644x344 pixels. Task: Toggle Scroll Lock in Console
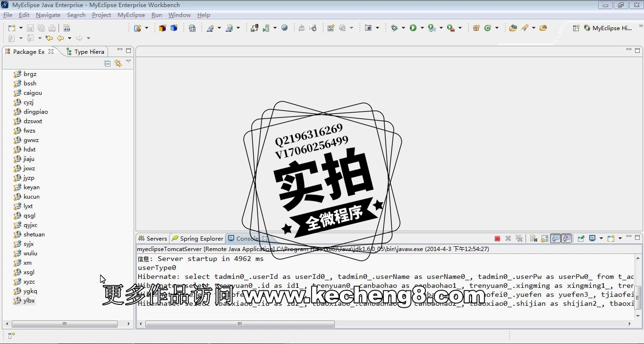click(x=544, y=239)
